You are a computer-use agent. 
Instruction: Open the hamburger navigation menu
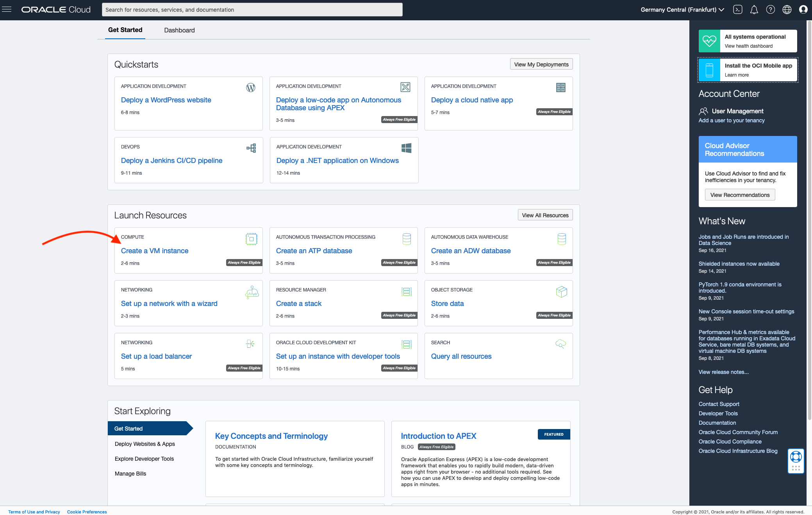tap(7, 9)
